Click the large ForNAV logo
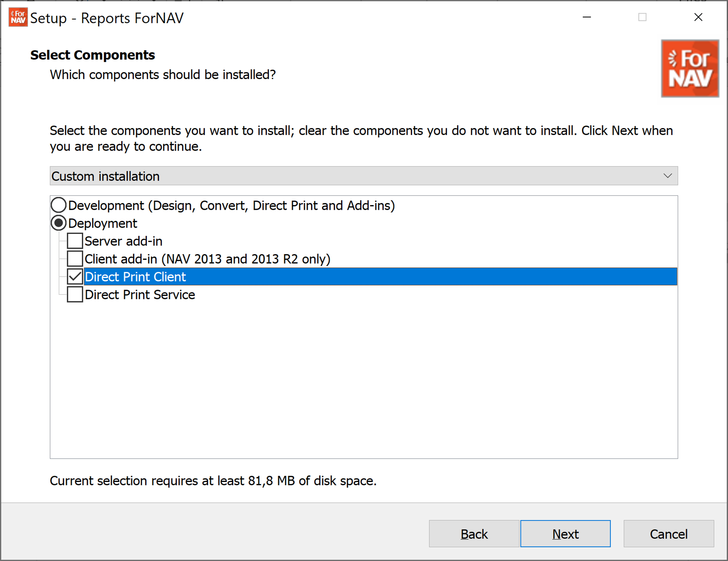 point(690,69)
